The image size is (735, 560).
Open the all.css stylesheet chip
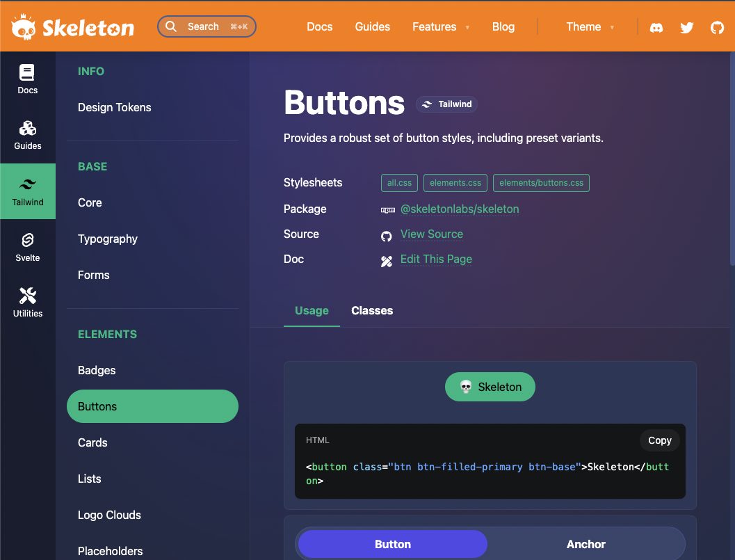pyautogui.click(x=399, y=183)
